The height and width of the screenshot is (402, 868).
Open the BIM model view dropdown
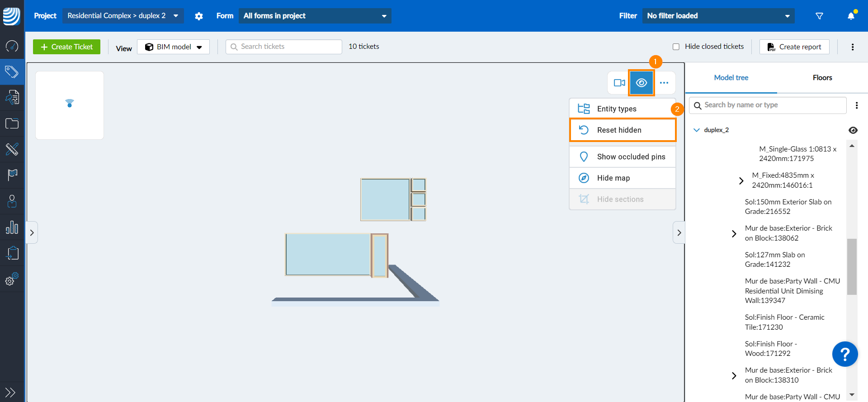pos(173,47)
